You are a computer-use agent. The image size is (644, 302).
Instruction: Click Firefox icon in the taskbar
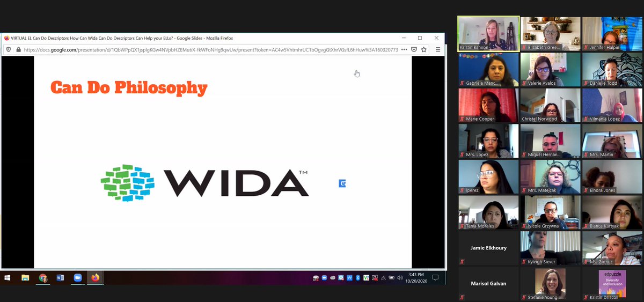click(x=96, y=278)
